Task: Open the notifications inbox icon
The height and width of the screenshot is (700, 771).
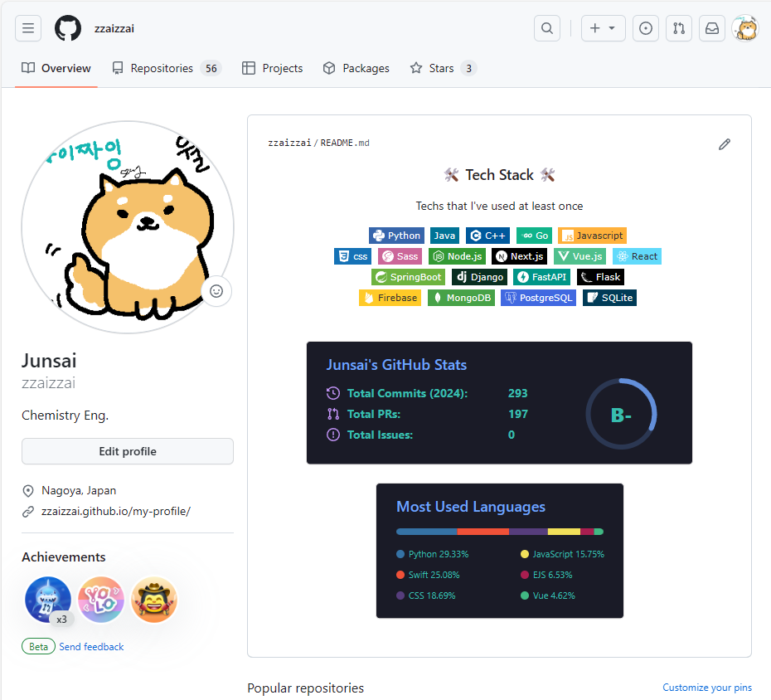Action: [x=712, y=28]
